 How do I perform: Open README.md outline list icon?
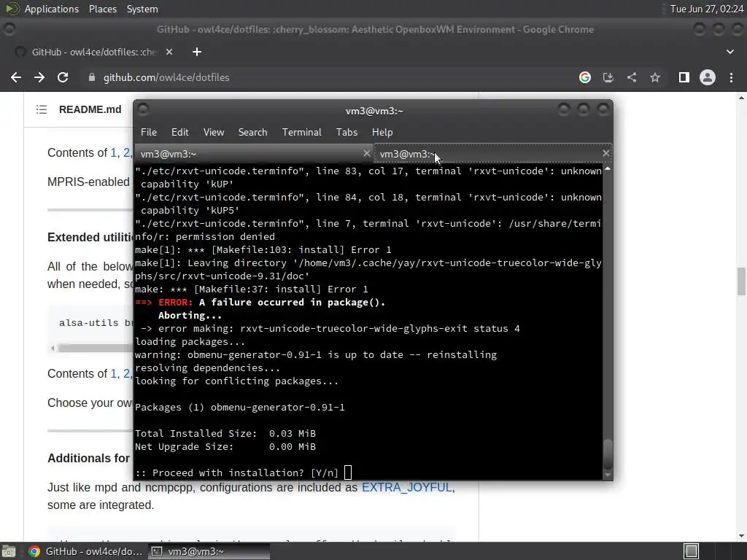tap(42, 109)
